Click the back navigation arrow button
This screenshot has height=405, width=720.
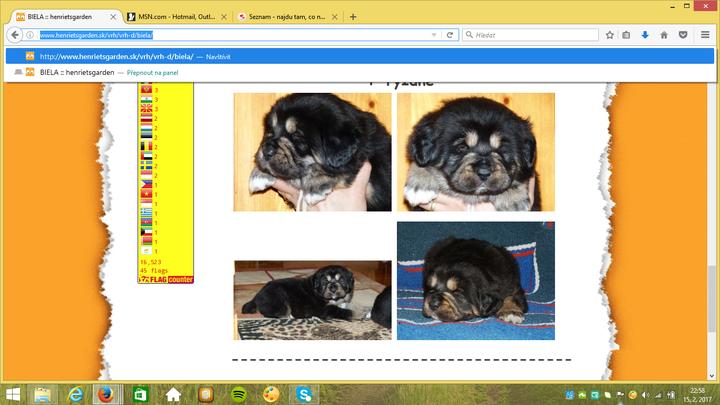click(14, 35)
